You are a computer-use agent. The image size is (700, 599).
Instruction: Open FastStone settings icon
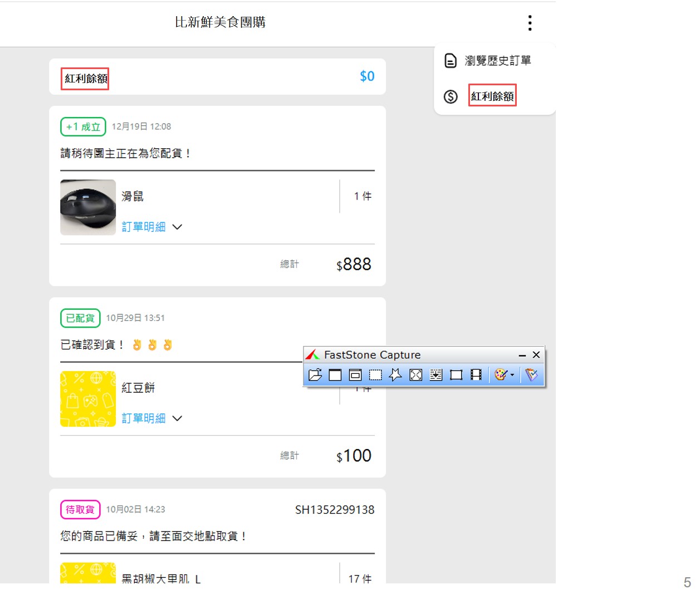[x=532, y=375]
